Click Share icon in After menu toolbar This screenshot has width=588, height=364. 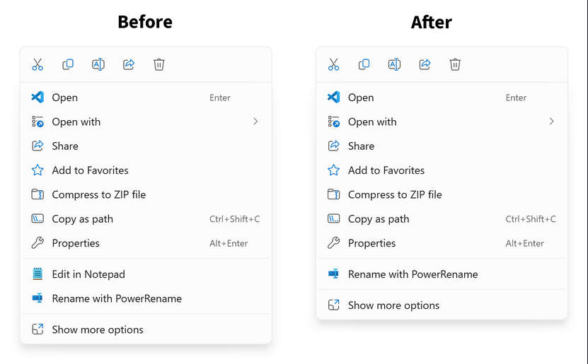coord(425,64)
